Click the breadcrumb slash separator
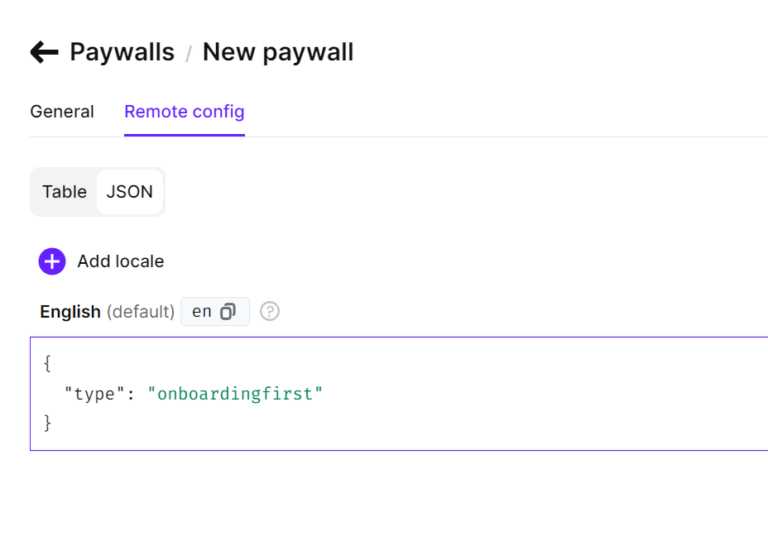The width and height of the screenshot is (768, 541). tap(188, 54)
